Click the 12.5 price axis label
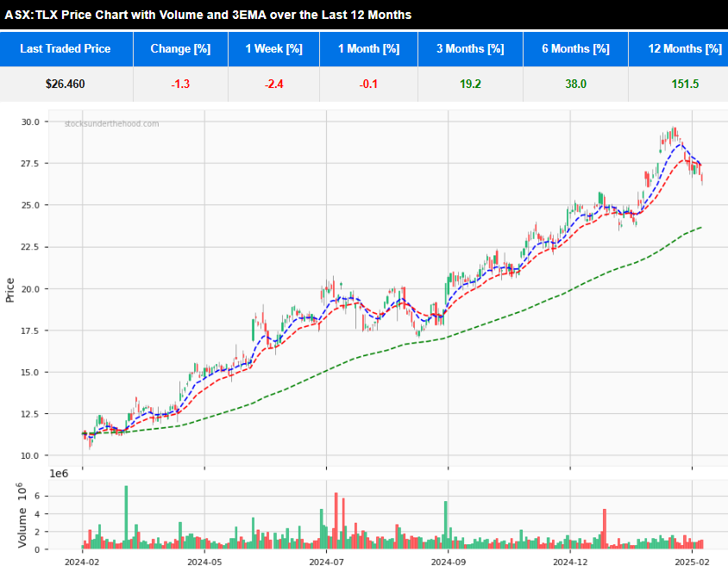Viewport: 728px width, 571px height. pyautogui.click(x=30, y=414)
